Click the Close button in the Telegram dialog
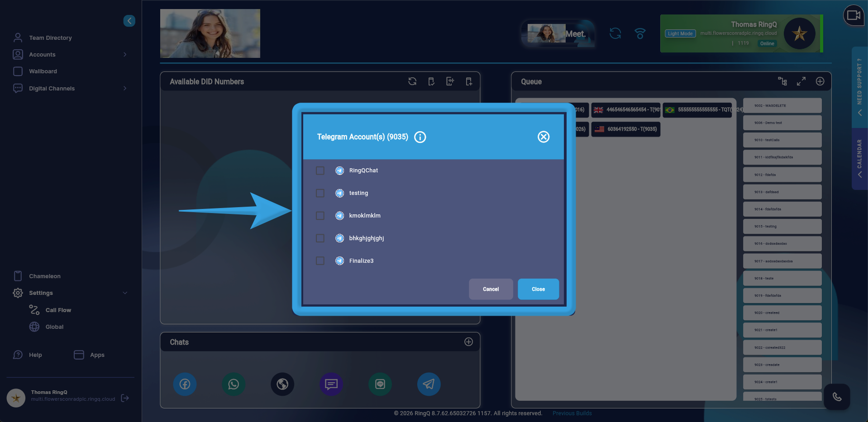The image size is (868, 422). (x=538, y=289)
